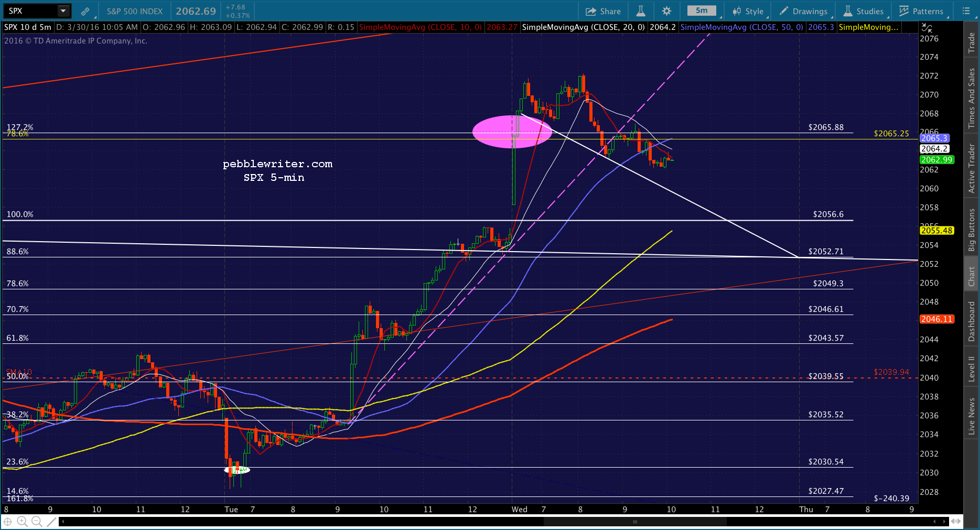Click the symbol link chain icon
The height and width of the screenshot is (530, 980).
85,11
